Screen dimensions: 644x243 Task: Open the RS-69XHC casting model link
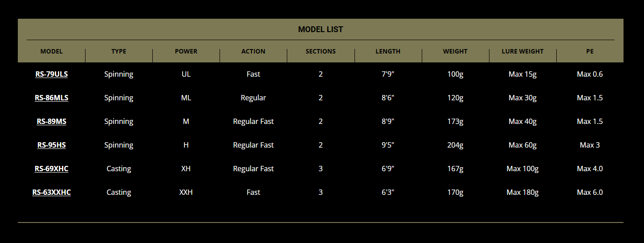click(52, 169)
